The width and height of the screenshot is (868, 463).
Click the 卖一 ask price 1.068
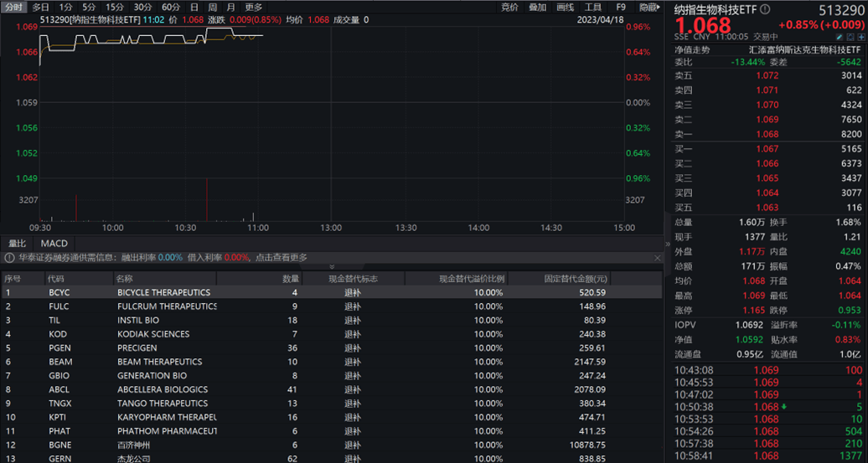point(767,134)
